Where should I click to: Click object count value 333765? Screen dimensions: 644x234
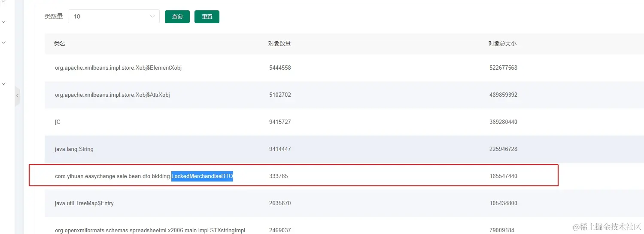[279, 176]
